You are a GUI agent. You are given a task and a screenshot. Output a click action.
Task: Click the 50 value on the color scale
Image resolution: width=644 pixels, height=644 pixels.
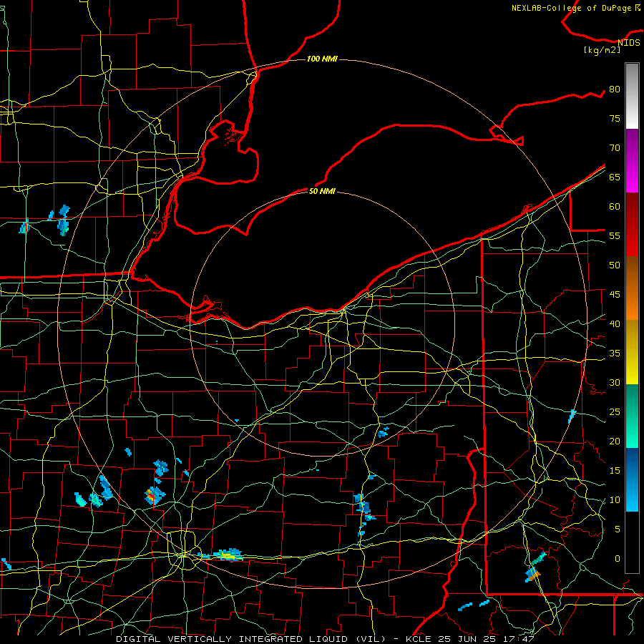(x=615, y=265)
